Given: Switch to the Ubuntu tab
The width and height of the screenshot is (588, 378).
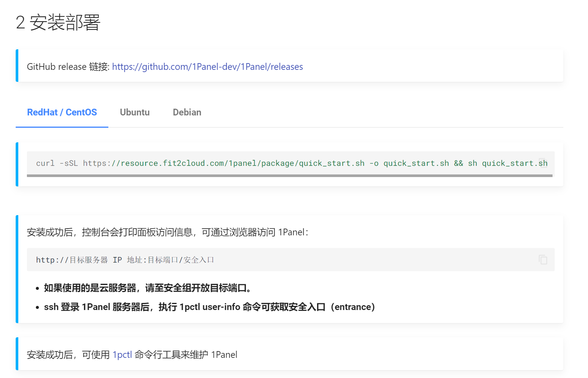Looking at the screenshot, I should coord(135,112).
